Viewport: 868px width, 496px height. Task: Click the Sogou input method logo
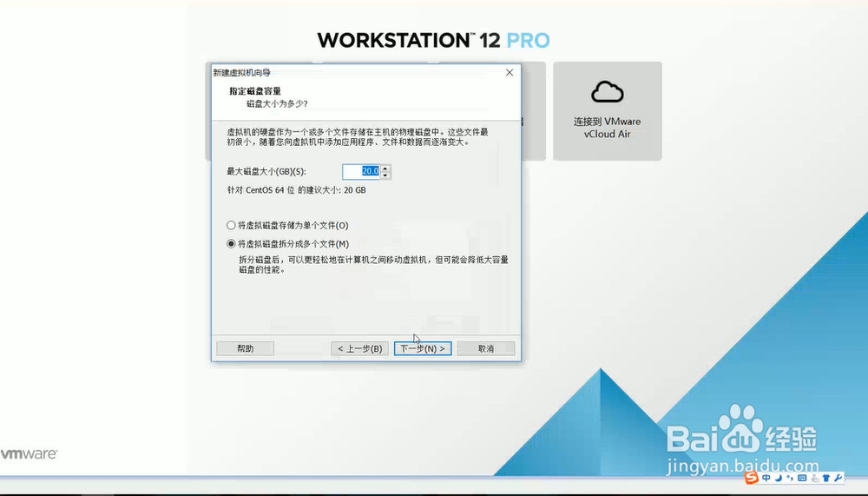tap(751, 477)
